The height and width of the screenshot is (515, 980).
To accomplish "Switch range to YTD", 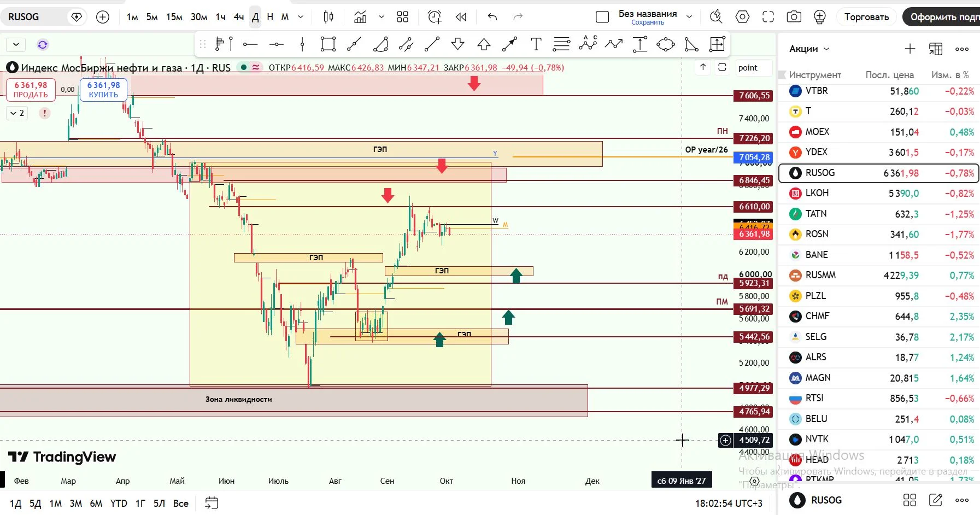I will (119, 503).
